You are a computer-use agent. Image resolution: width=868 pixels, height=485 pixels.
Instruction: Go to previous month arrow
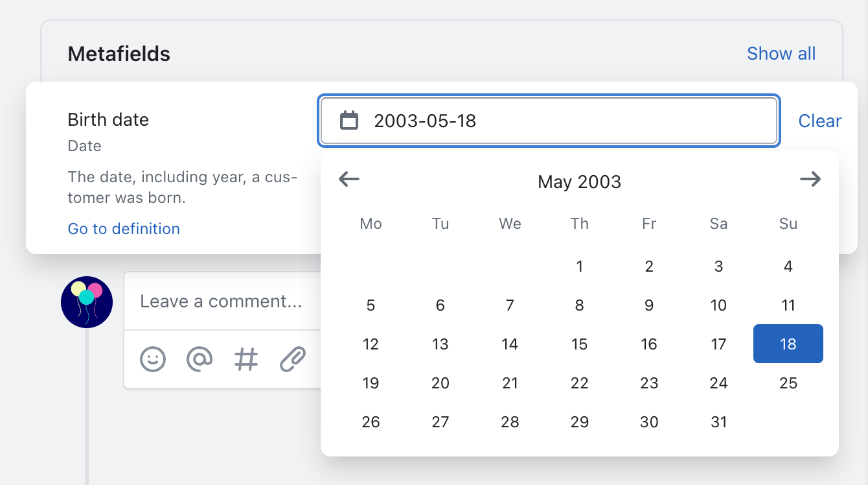pyautogui.click(x=349, y=180)
